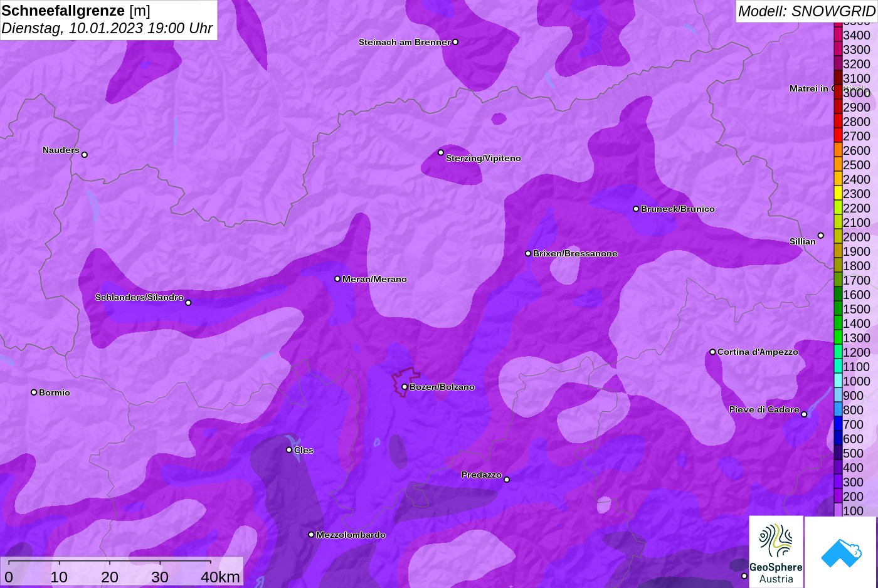This screenshot has width=878, height=588.
Task: Click the bright red 2700 legend swatch
Action: pos(838,135)
